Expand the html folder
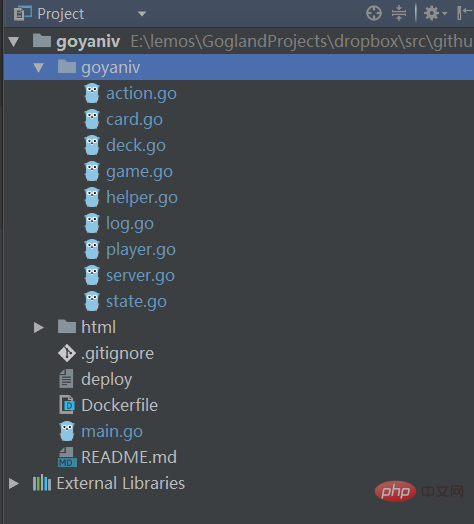 point(39,328)
